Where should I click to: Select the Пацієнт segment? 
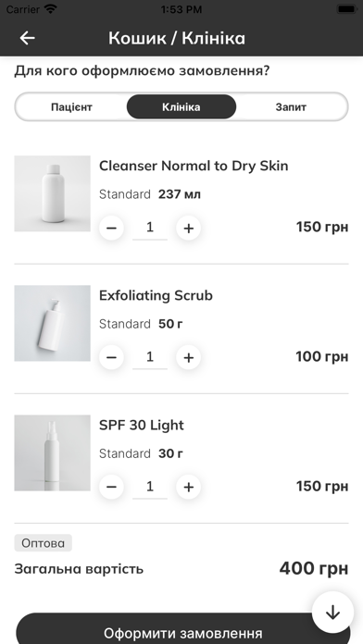pos(71,106)
